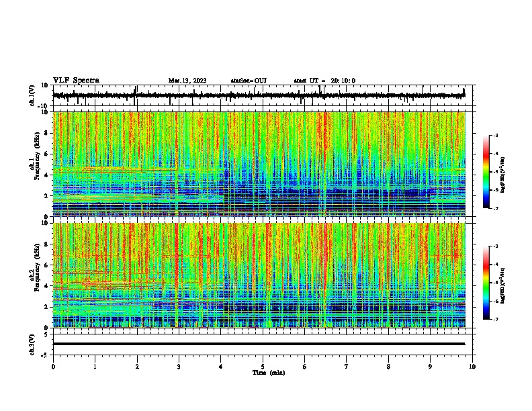
Task: Click the ch.1 voltage waveform trace panel
Action: (263, 95)
